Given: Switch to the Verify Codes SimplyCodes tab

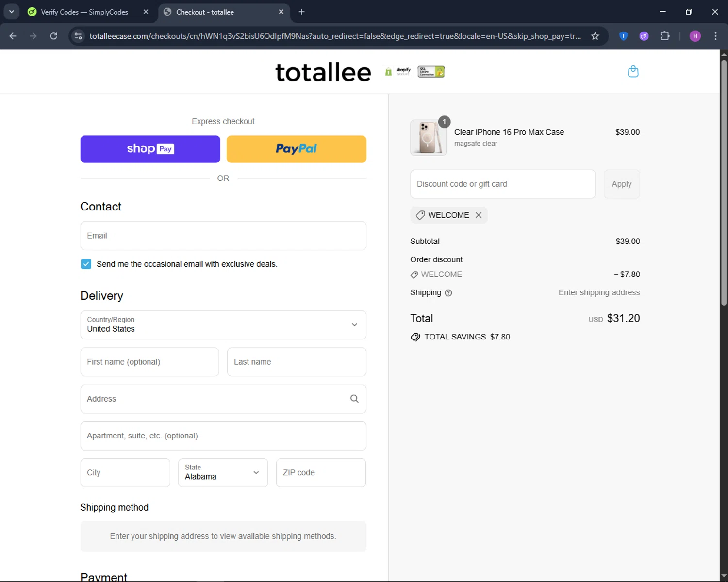Looking at the screenshot, I should (85, 12).
